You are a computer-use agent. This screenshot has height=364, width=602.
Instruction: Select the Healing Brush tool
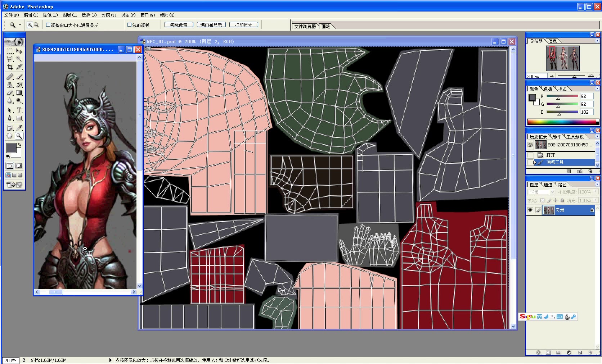tap(10, 77)
